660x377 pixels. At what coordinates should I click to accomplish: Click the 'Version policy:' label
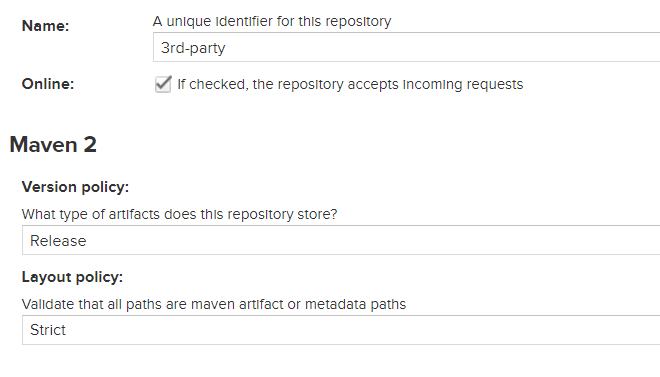click(75, 187)
